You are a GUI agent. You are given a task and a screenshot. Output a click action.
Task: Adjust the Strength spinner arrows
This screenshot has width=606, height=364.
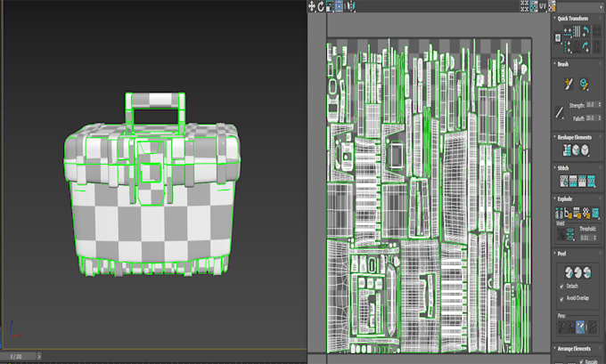(600, 104)
